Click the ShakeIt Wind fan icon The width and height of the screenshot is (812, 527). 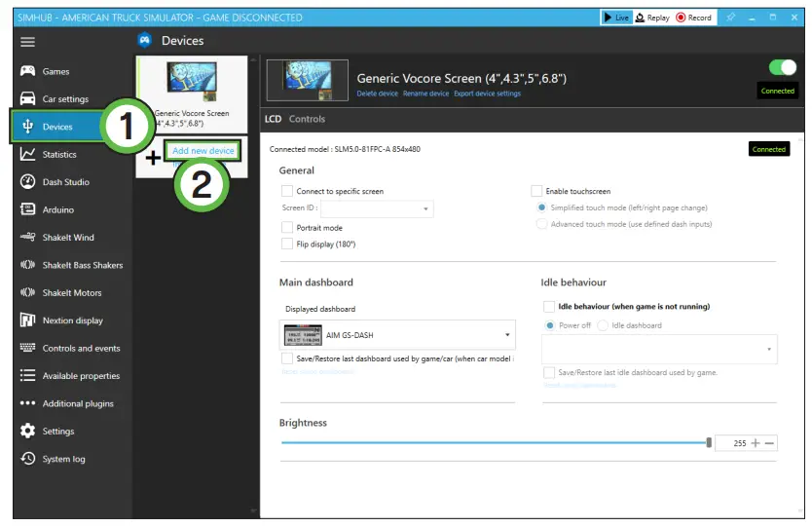tap(27, 237)
